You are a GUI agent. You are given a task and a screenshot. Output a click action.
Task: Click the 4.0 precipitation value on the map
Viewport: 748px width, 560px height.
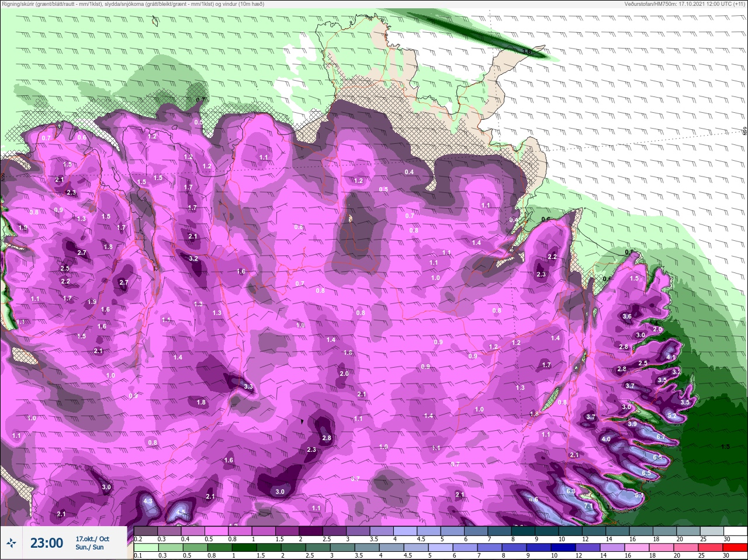pos(606,439)
